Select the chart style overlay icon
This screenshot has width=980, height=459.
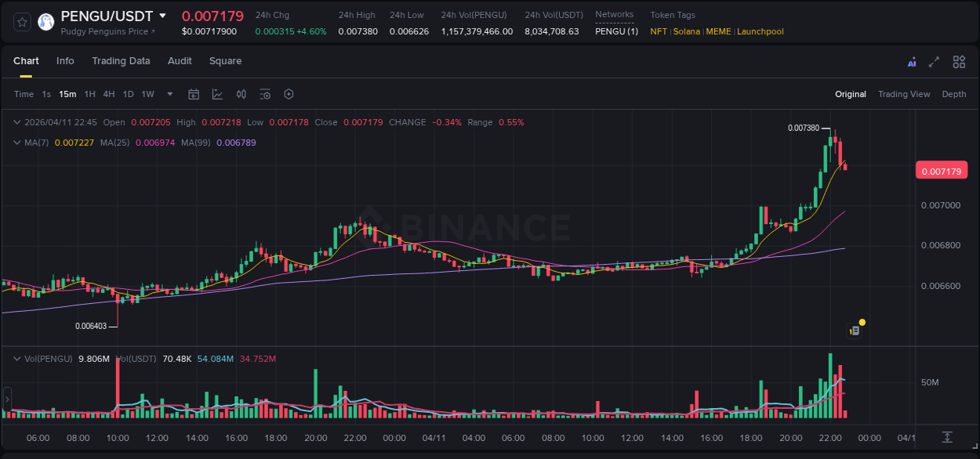point(217,94)
